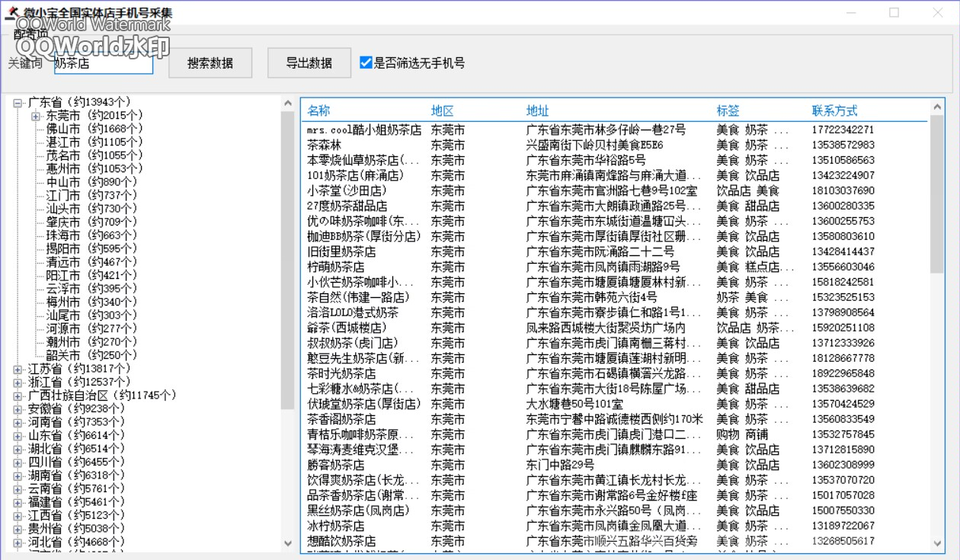Click phone number 13556603046
The image size is (960, 560).
click(x=843, y=267)
